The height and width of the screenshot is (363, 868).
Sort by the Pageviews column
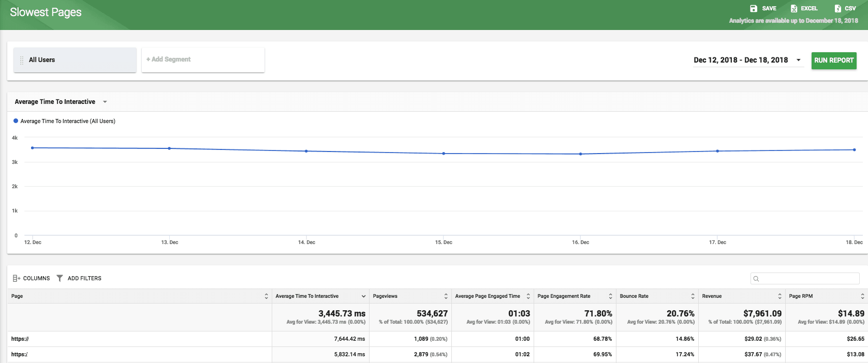(446, 296)
